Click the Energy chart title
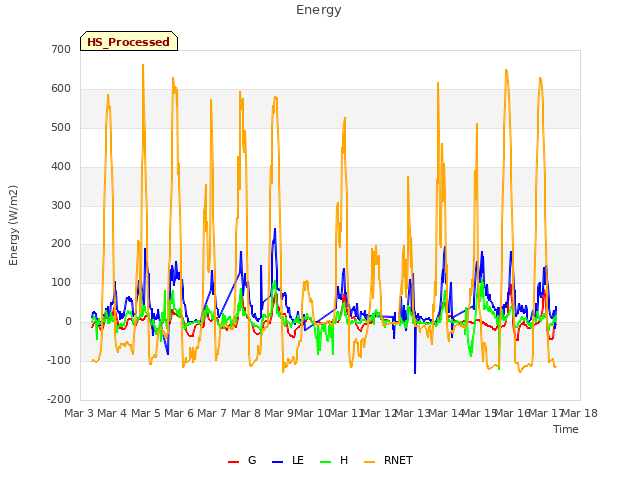Image resolution: width=640 pixels, height=480 pixels. (x=319, y=10)
